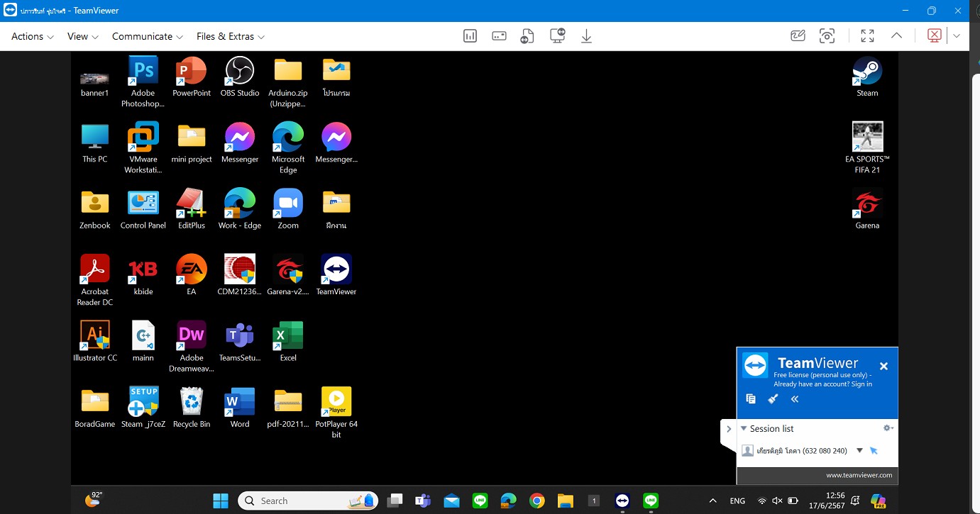Click the remote taskbar Search box
The height and width of the screenshot is (514, 980).
[x=307, y=501]
